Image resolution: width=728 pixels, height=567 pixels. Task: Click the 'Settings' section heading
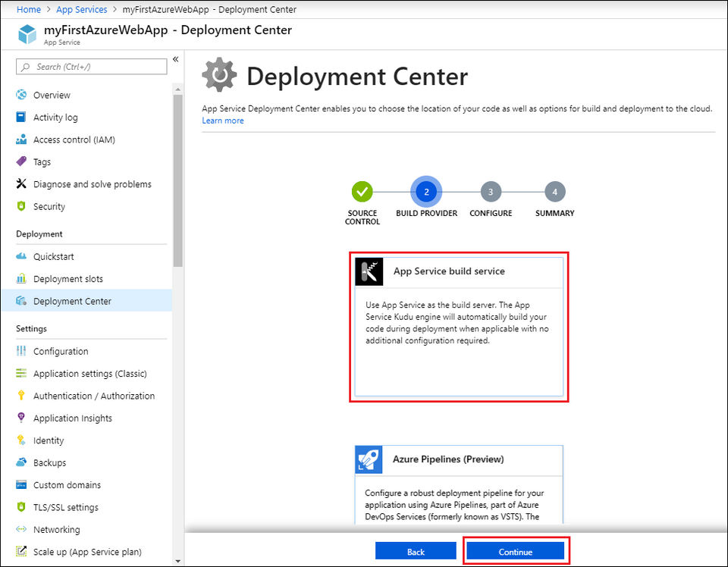click(32, 328)
